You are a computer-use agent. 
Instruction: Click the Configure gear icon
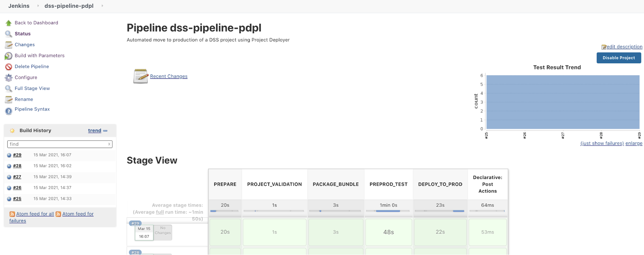(x=9, y=78)
